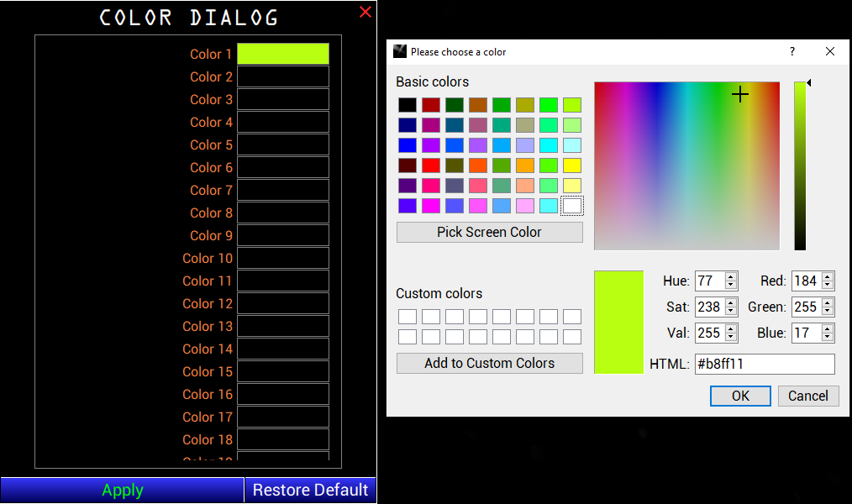Screen dimensions: 852x504
Task: Click the first custom color slot
Action: click(408, 317)
